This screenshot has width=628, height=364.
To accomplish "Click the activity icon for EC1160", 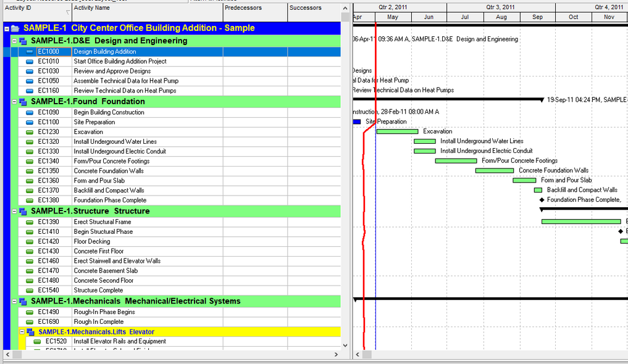I will point(30,91).
